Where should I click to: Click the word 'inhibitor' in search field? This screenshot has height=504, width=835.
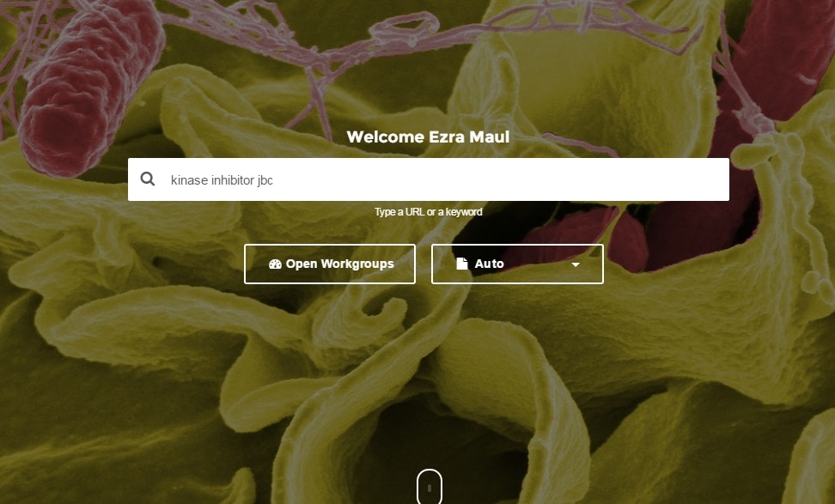[x=233, y=180]
